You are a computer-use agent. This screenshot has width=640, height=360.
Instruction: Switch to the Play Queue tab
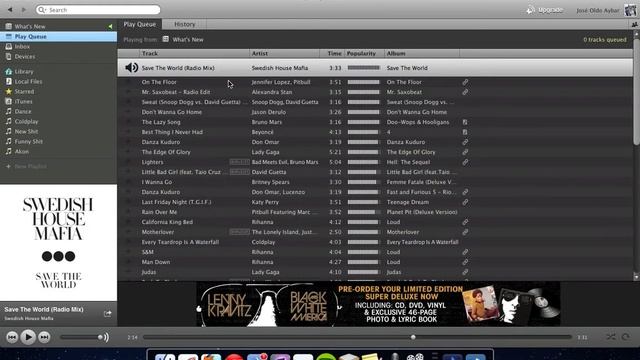click(140, 24)
